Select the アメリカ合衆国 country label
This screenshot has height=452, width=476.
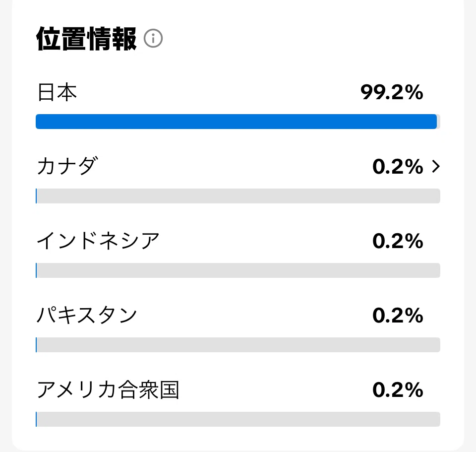point(108,389)
